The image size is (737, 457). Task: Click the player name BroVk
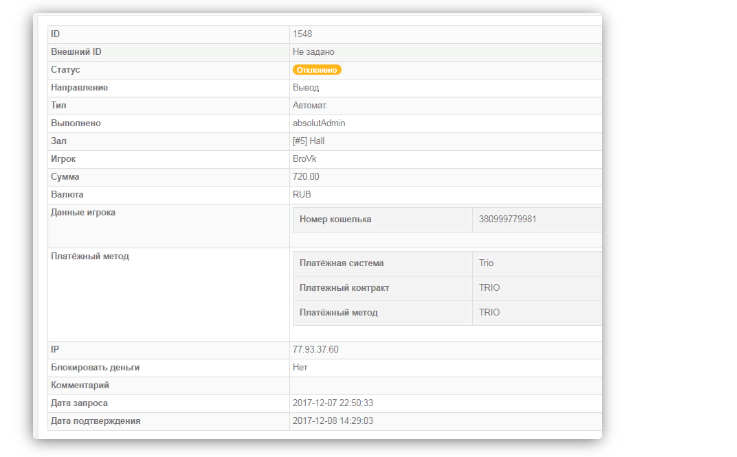[x=305, y=159]
